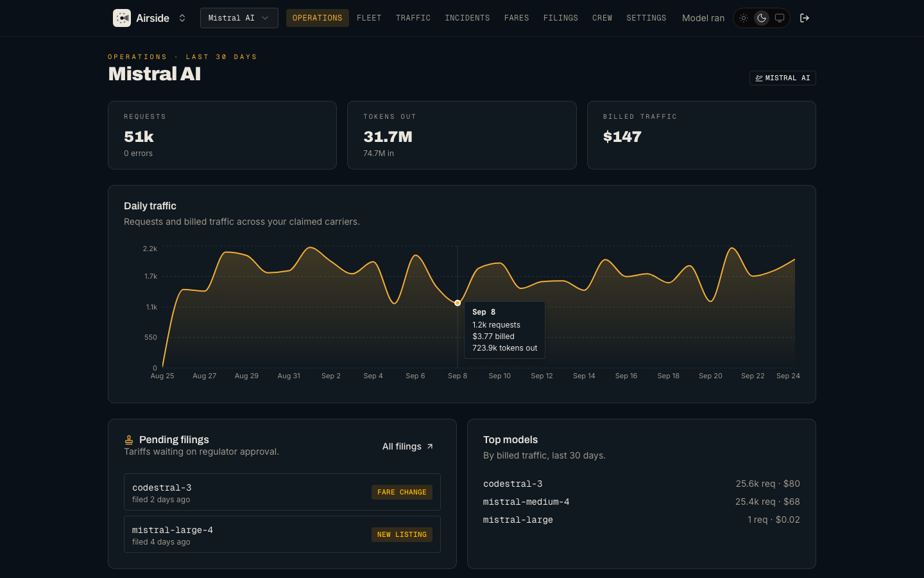Click the Model ran text in header
This screenshot has width=924, height=578.
click(703, 18)
